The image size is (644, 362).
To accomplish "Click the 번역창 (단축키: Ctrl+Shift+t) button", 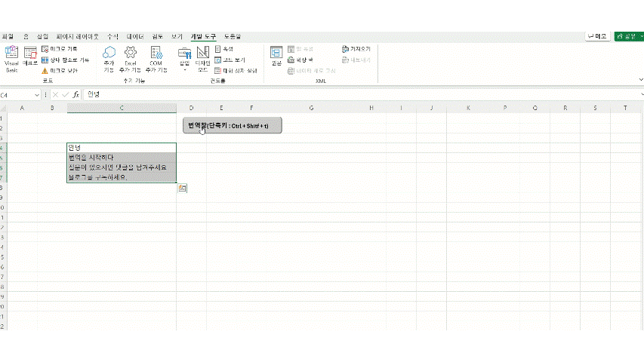I will click(x=233, y=126).
